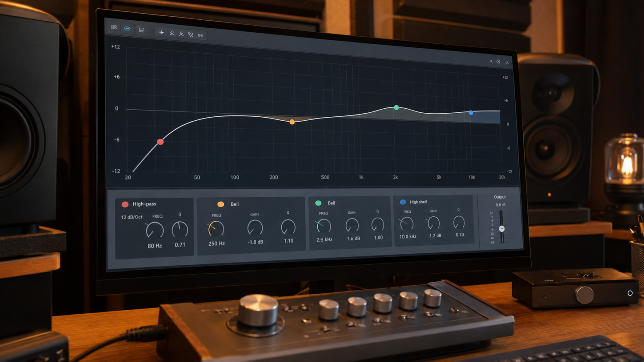The width and height of the screenshot is (644, 362).
Task: Open the green band's Bell type label
Action: pos(331,203)
